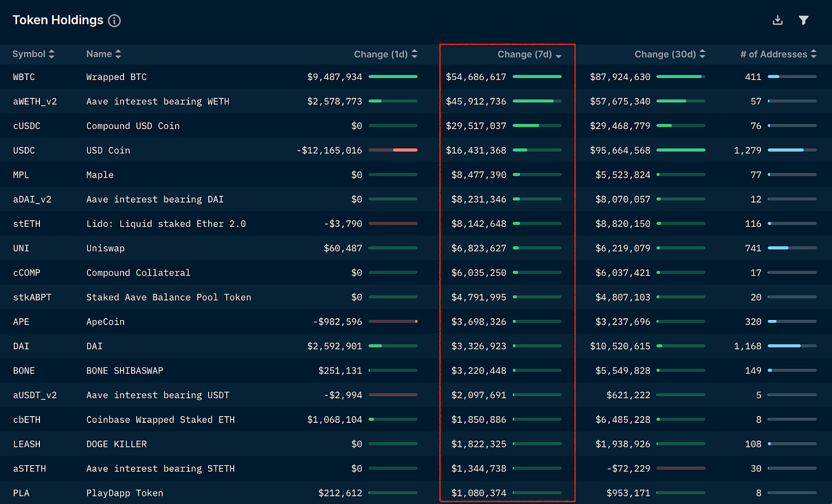Click the Token Holdings heading
The height and width of the screenshot is (504, 832).
click(x=58, y=20)
